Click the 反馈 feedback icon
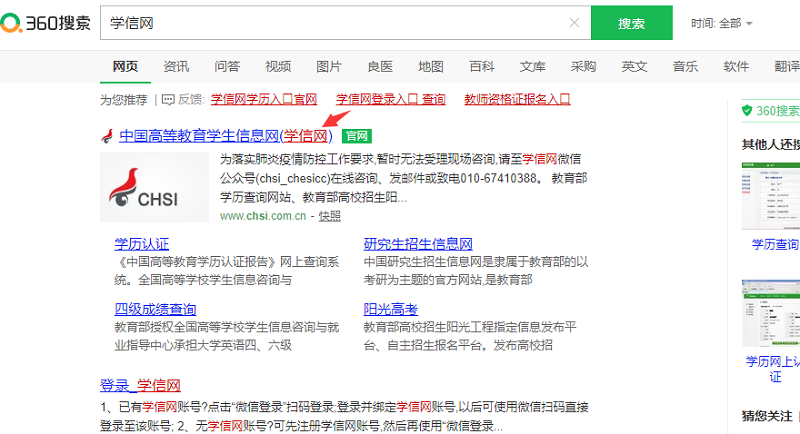Image resolution: width=800 pixels, height=434 pixels. (168, 99)
